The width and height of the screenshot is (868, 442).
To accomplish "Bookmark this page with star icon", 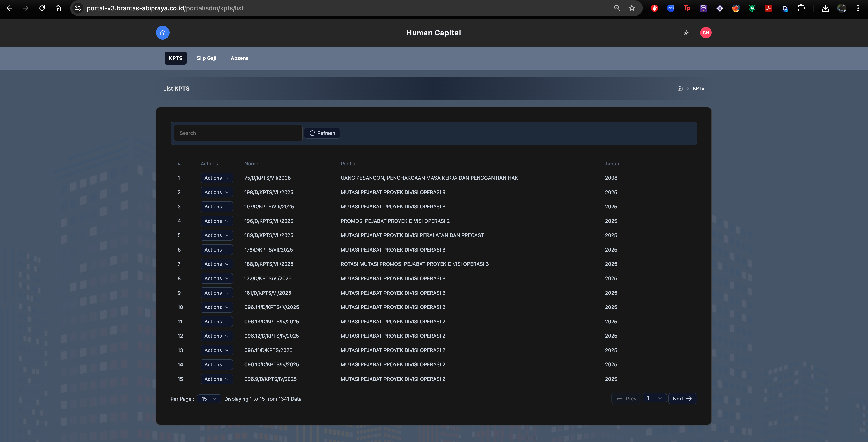I will pyautogui.click(x=632, y=8).
